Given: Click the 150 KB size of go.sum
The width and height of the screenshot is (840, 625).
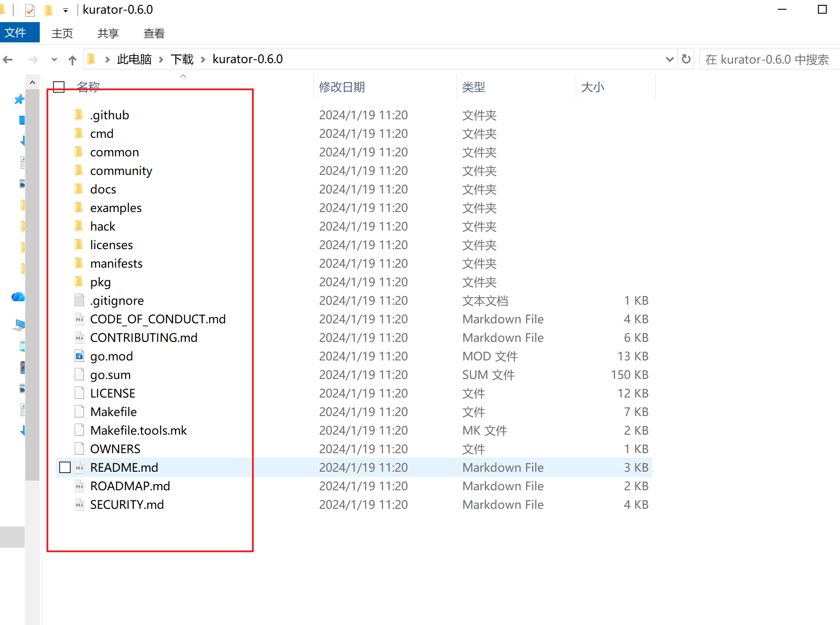Looking at the screenshot, I should (630, 375).
